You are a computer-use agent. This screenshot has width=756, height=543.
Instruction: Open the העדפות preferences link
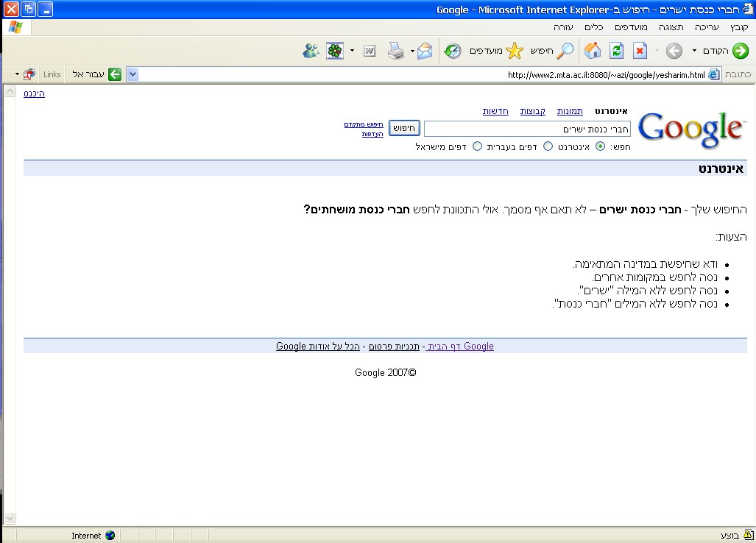[x=372, y=134]
